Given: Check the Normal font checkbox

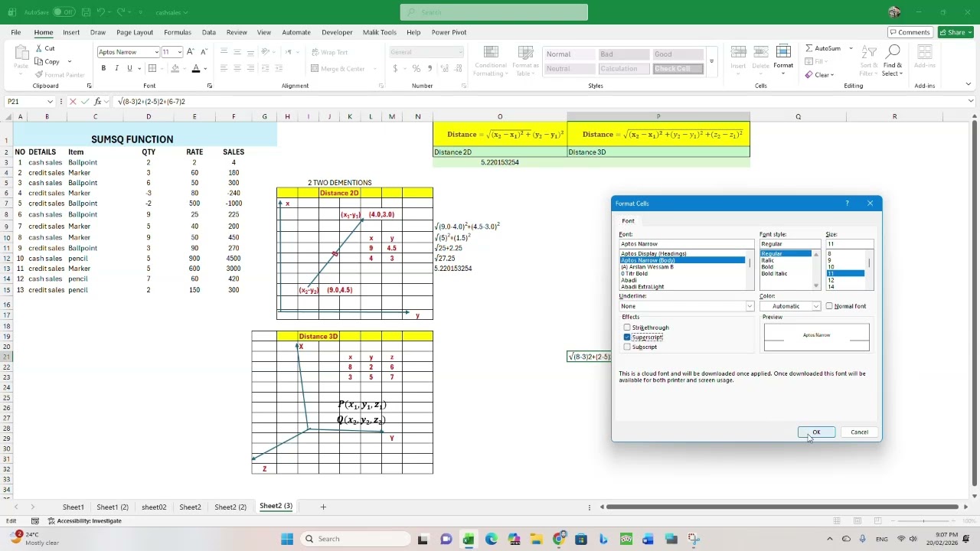Looking at the screenshot, I should coord(829,306).
